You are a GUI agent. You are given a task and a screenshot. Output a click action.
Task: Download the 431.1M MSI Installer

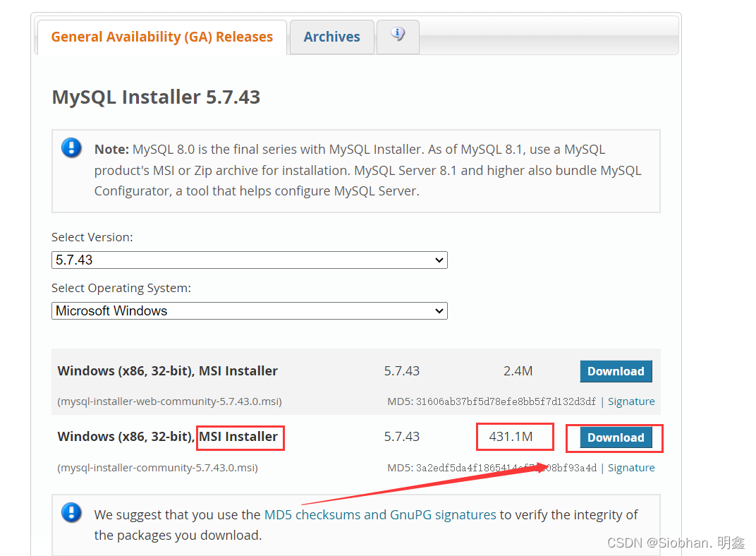pos(616,437)
